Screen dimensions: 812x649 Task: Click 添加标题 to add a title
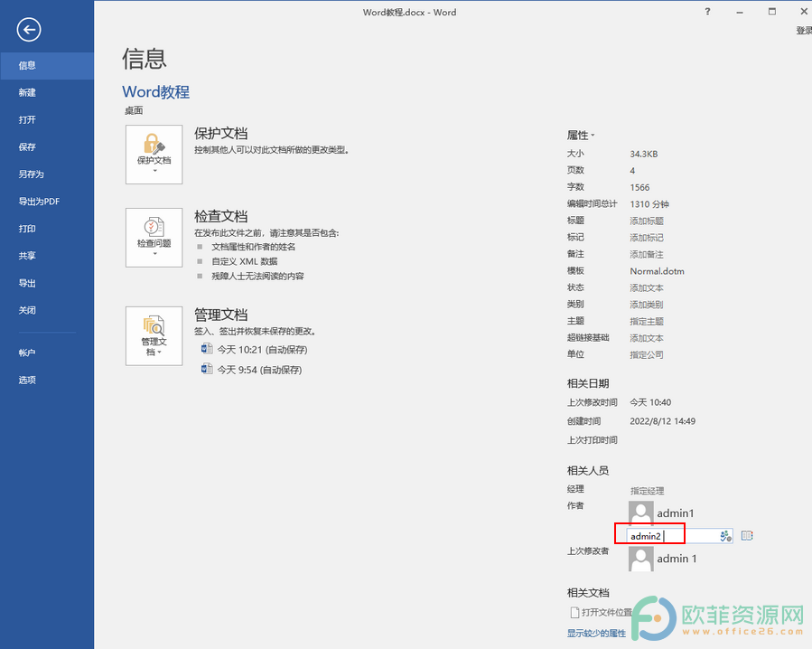coord(647,221)
